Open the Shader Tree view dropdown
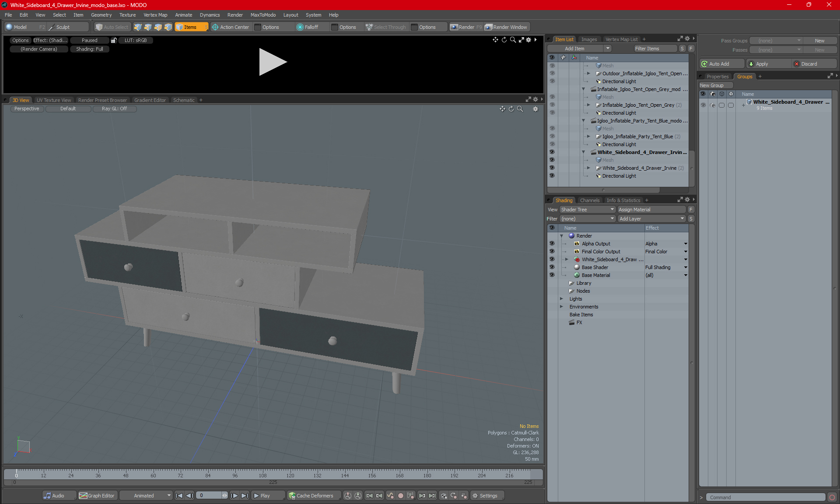This screenshot has height=504, width=840. (588, 210)
